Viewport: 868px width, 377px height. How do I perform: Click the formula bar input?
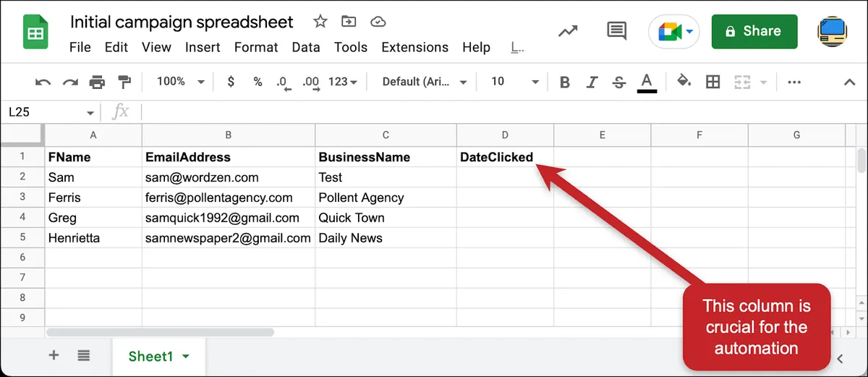(499, 112)
